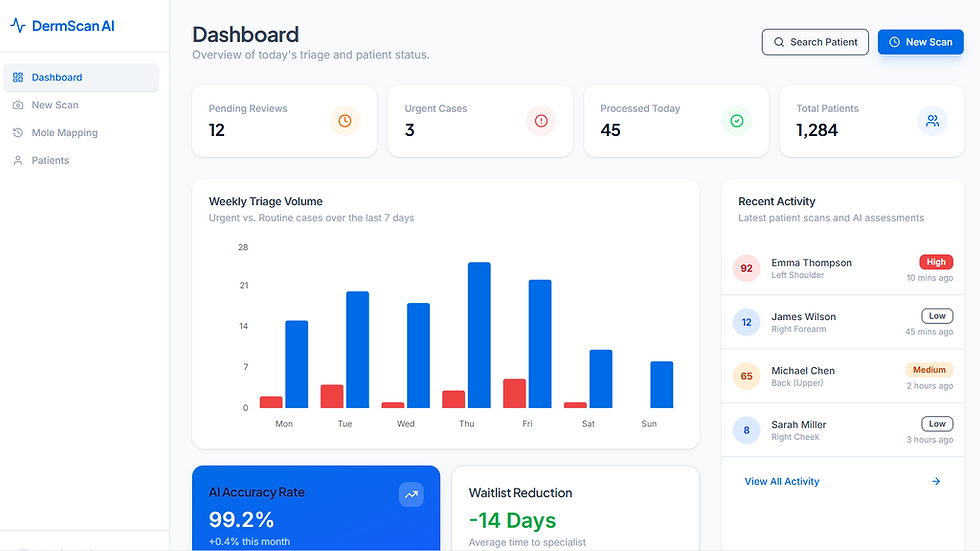Click the High risk tag for Emma Thompson
Image resolution: width=980 pixels, height=551 pixels.
point(936,262)
